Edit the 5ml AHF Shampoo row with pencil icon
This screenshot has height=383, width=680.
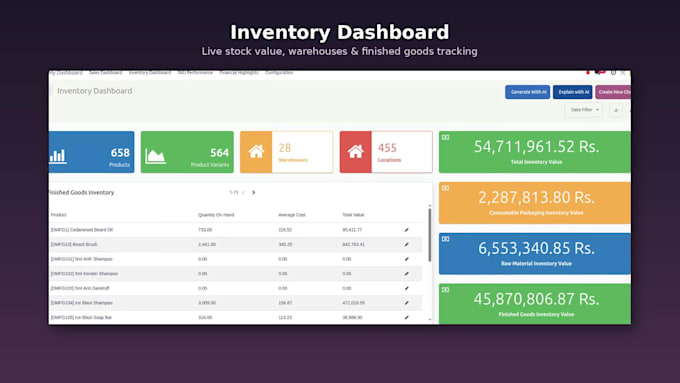coord(407,259)
